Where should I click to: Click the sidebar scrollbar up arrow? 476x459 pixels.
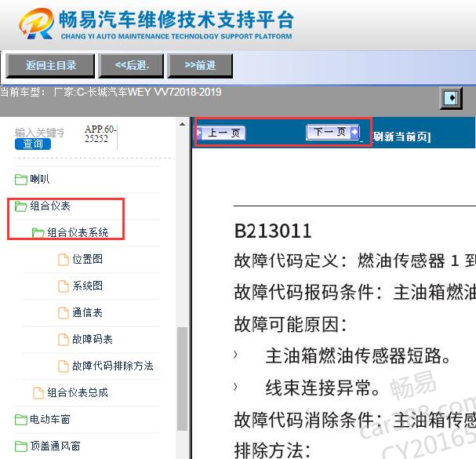(x=182, y=124)
